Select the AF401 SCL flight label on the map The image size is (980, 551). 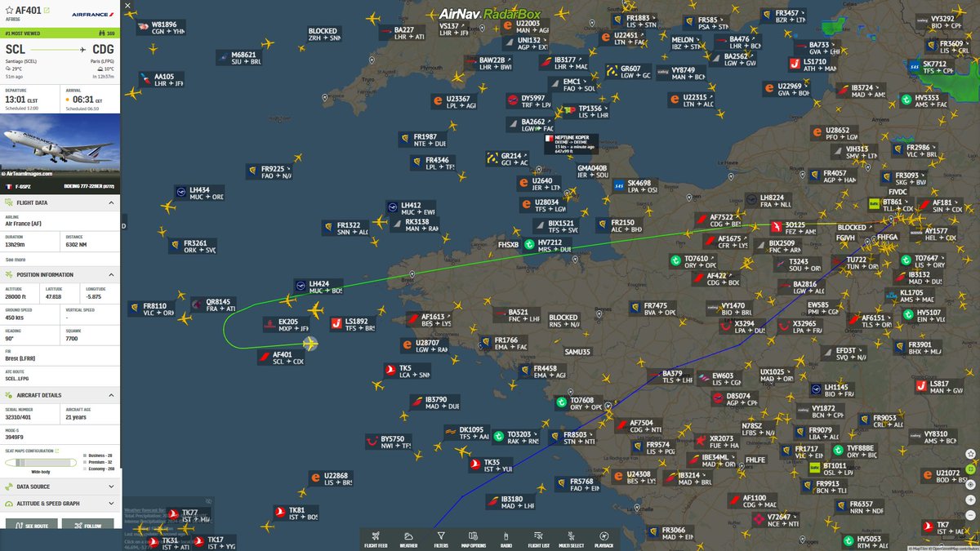pyautogui.click(x=282, y=358)
